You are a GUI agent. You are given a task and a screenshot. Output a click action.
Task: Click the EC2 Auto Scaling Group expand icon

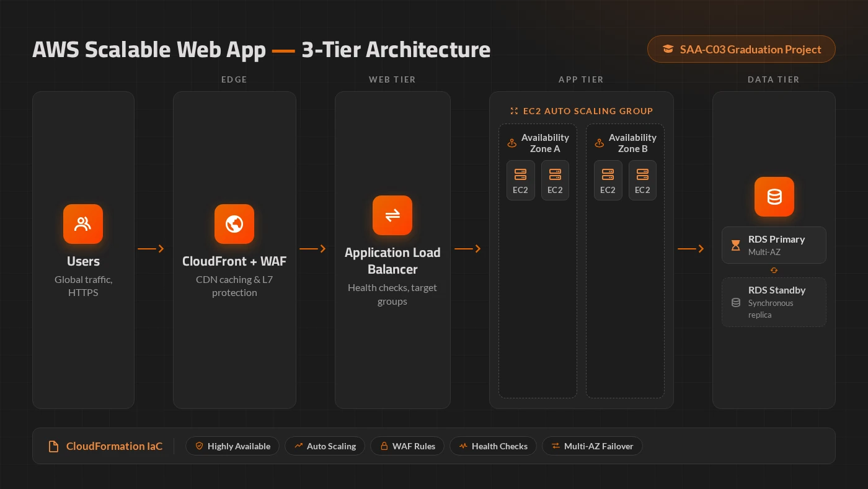tap(514, 111)
